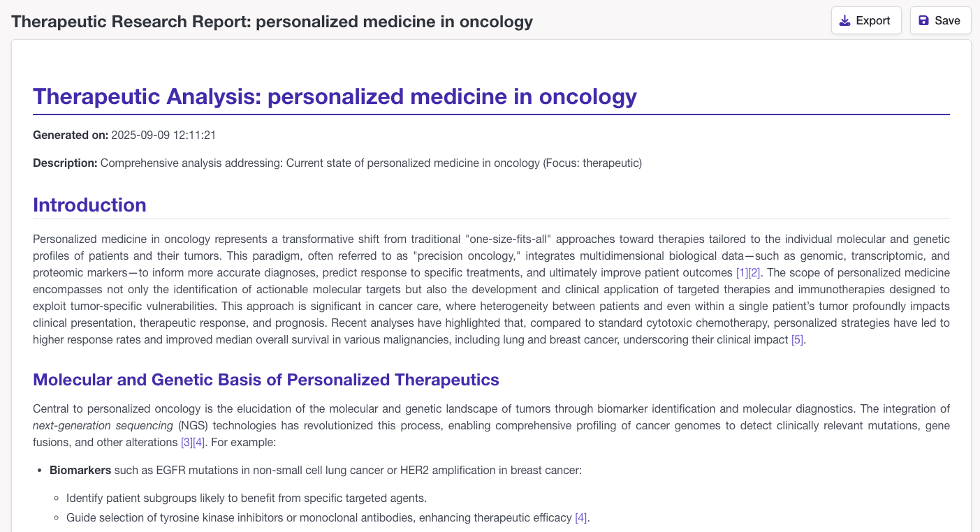Click the floppy disk icon in Save
The image size is (980, 532).
[924, 20]
